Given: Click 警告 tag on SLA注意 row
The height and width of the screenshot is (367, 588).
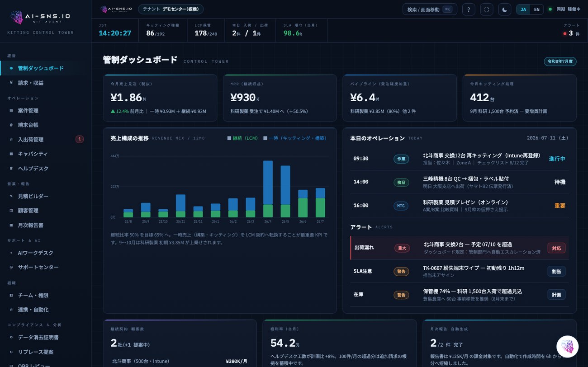Looking at the screenshot, I should tap(401, 271).
